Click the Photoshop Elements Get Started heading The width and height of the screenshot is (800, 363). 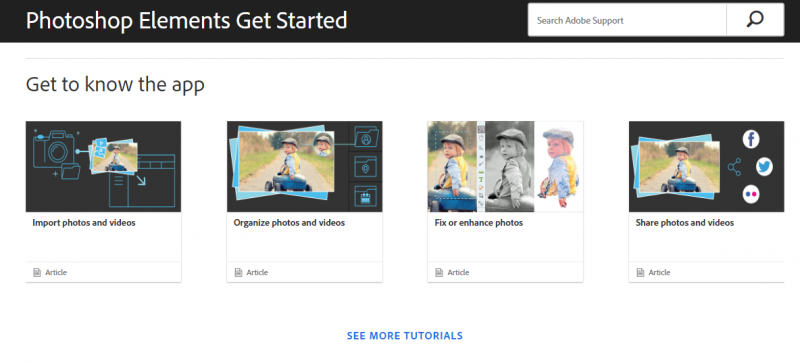[x=187, y=20]
